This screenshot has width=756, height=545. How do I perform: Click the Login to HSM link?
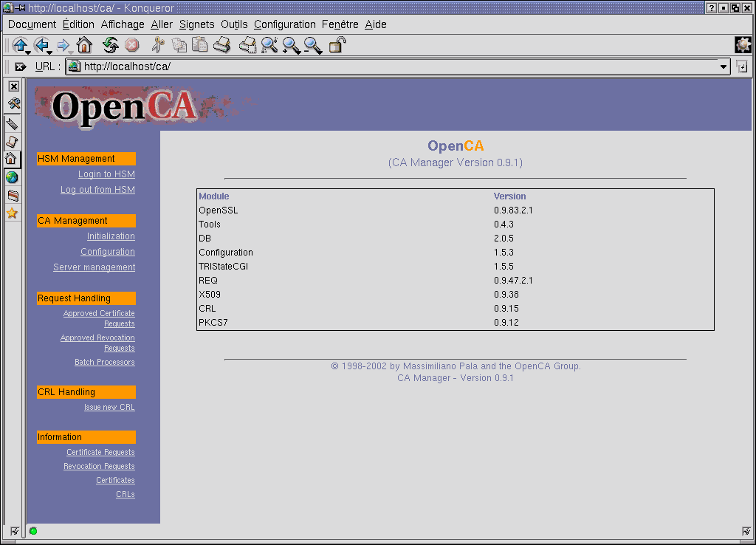coord(106,174)
